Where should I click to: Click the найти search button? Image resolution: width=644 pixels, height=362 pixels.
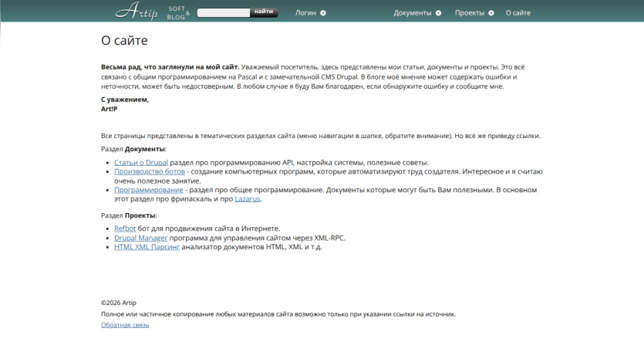coord(264,12)
